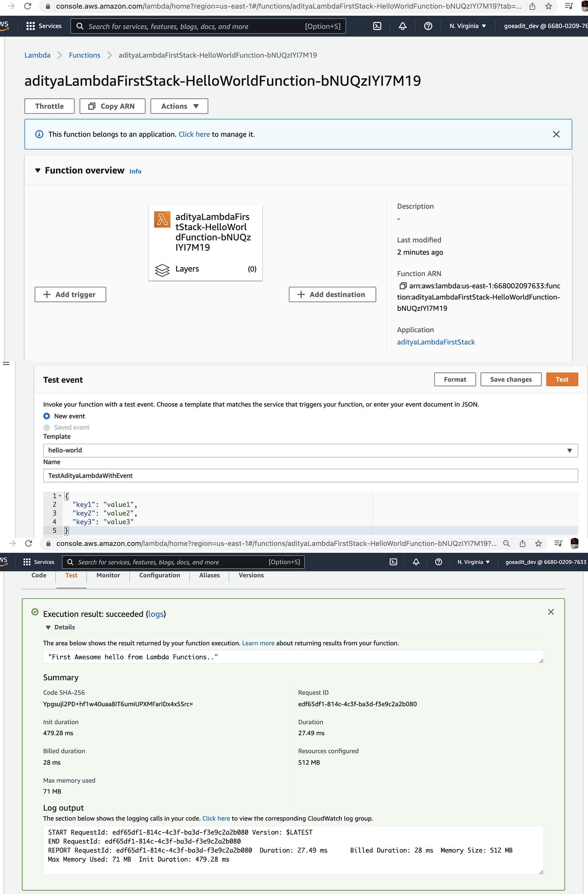Open Services grid in top AWS bar
Image resolution: width=588 pixels, height=894 pixels.
coord(31,26)
